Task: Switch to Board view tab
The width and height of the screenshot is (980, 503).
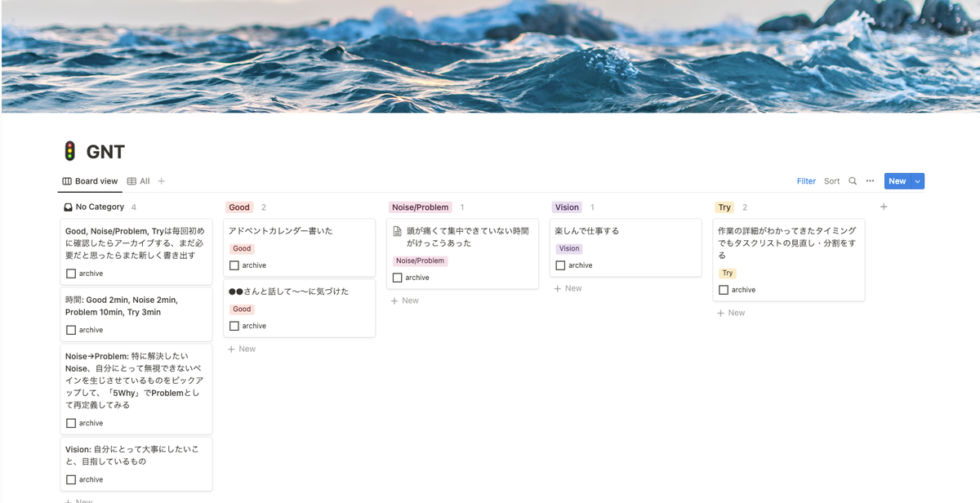Action: [x=90, y=181]
